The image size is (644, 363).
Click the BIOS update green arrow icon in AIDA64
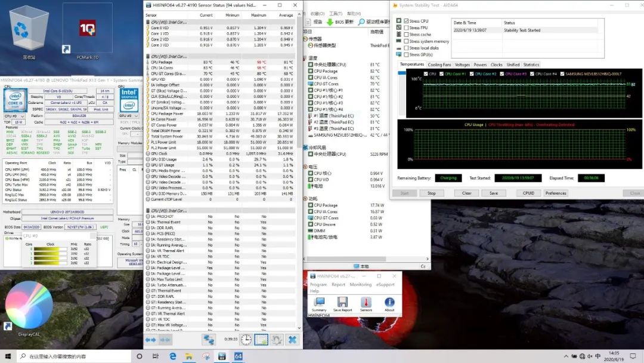click(x=330, y=21)
